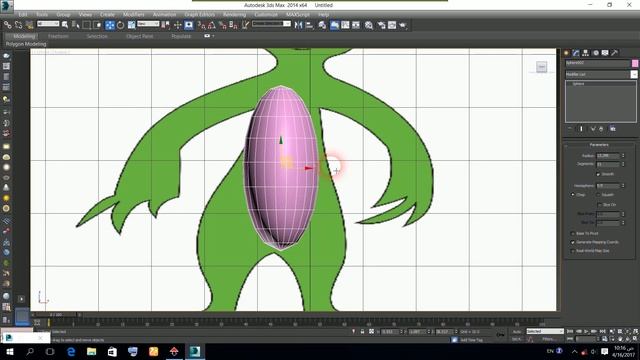Switch to Freeform ribbon tab
640x360 pixels.
58,36
